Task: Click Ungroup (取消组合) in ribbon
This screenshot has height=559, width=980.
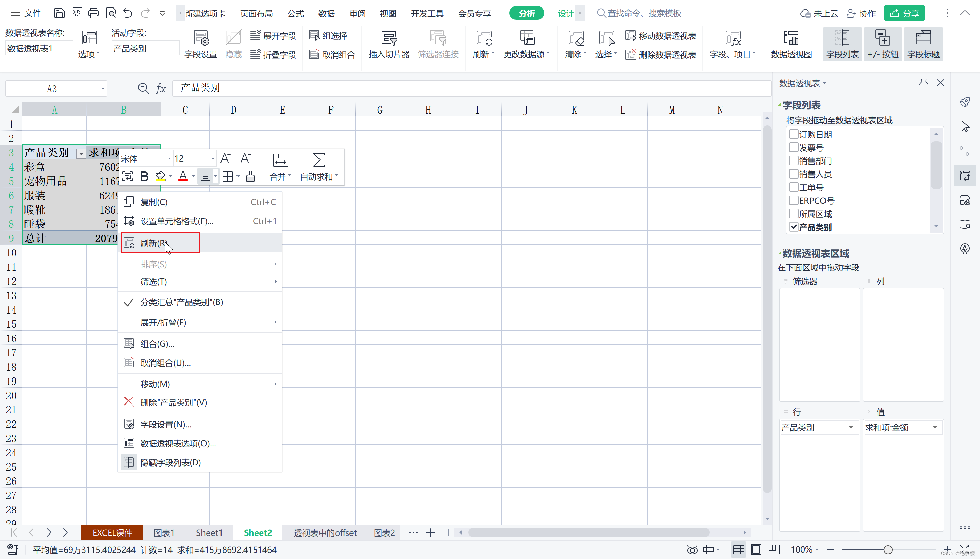Action: [332, 54]
